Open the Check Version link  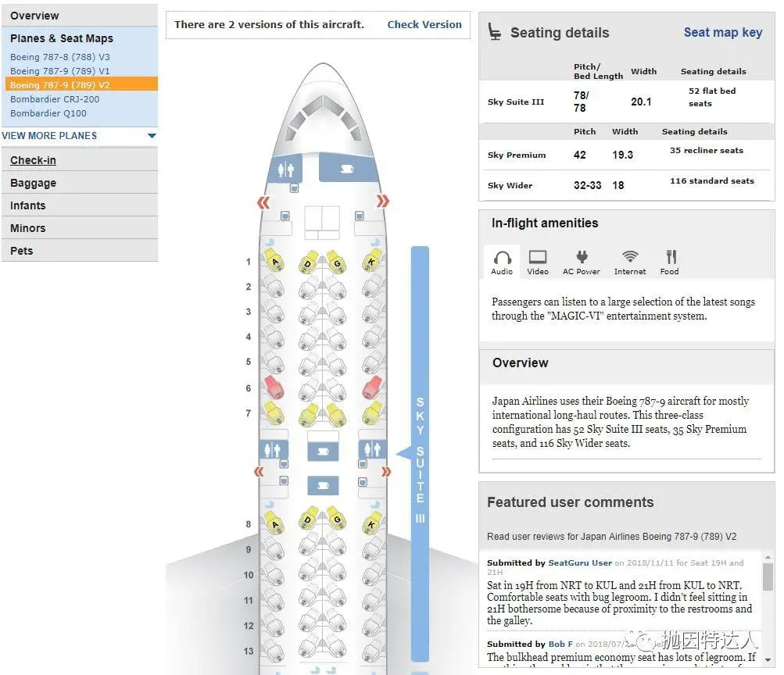click(x=424, y=24)
